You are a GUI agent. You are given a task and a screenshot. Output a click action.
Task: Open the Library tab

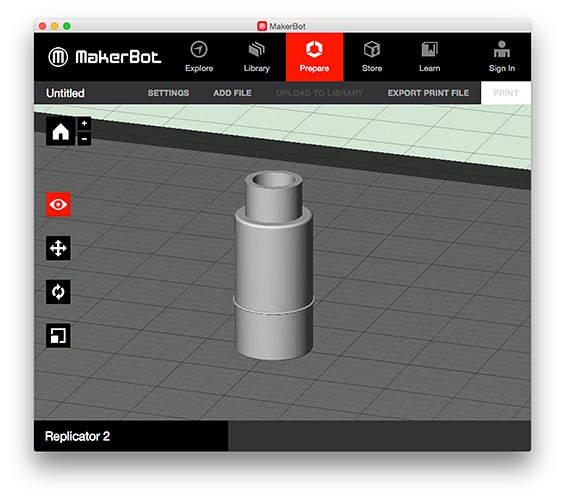point(257,57)
